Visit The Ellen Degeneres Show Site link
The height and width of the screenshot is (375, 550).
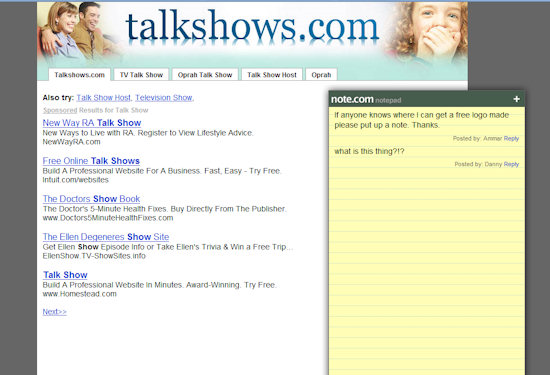point(106,237)
